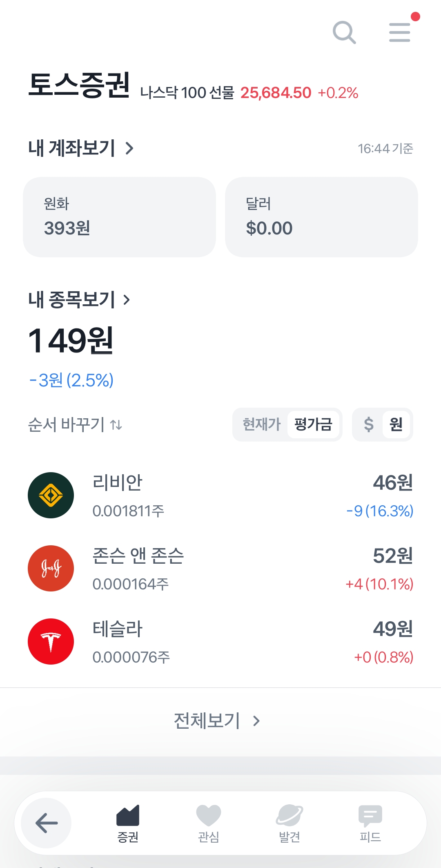Go to the 관심 watchlist tab

208,823
